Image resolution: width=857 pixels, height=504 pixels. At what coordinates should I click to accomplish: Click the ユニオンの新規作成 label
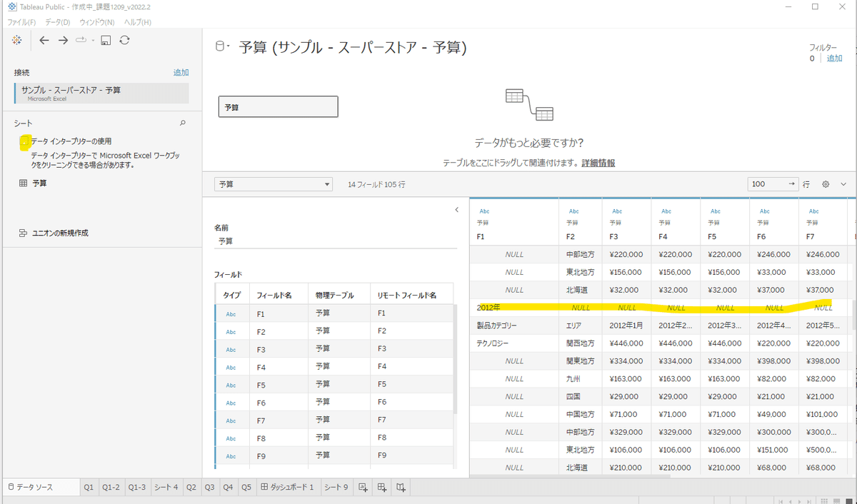tap(60, 233)
